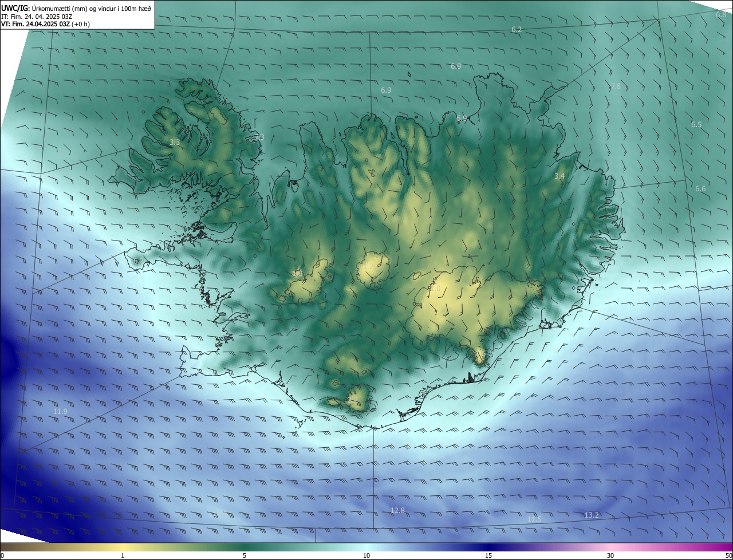Click the colorbar tick label 10
Screen dimensions: 733x560
pyautogui.click(x=366, y=555)
